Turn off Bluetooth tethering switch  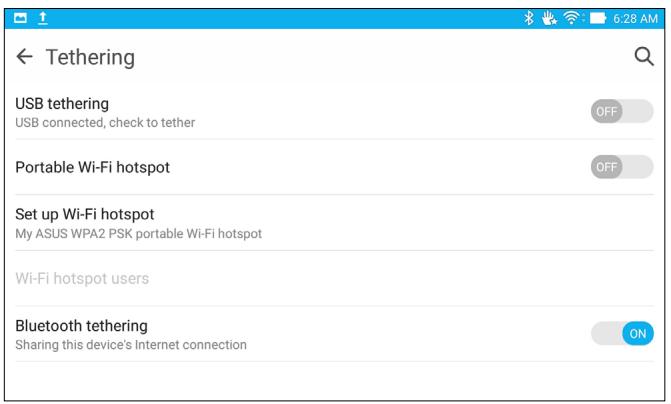point(622,333)
